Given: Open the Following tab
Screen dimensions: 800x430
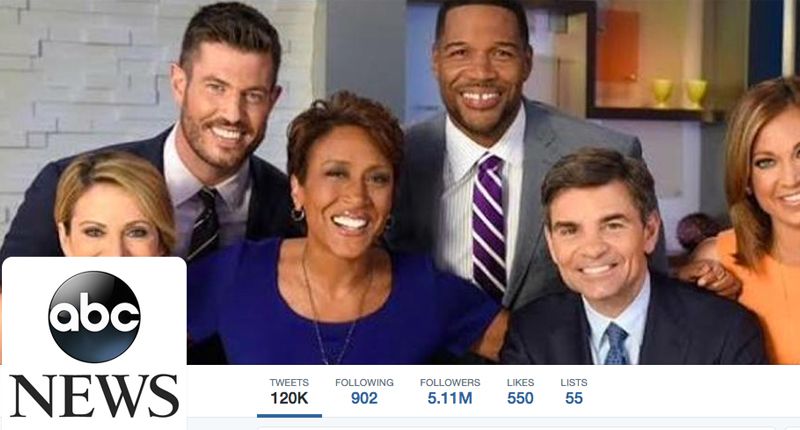Looking at the screenshot, I should click(364, 391).
